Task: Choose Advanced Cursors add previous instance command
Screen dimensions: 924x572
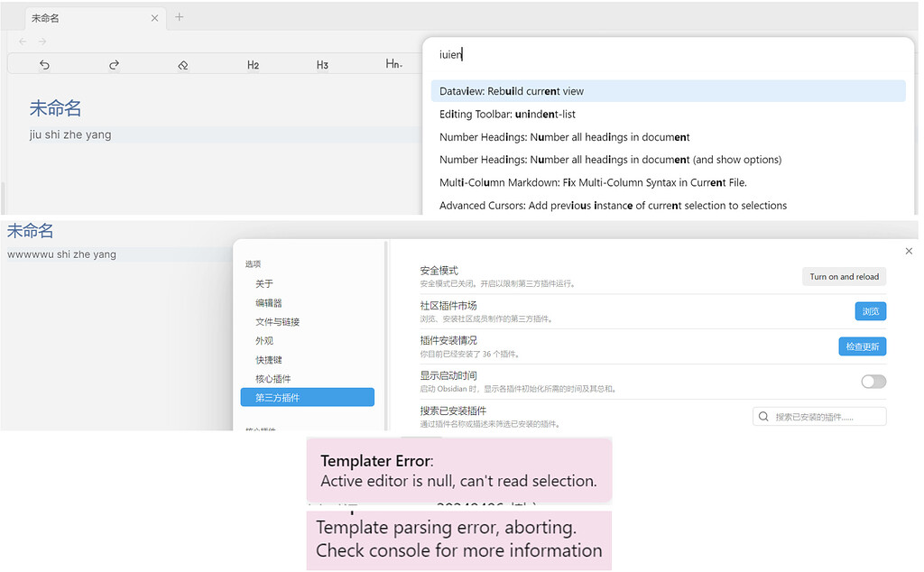Action: point(669,206)
